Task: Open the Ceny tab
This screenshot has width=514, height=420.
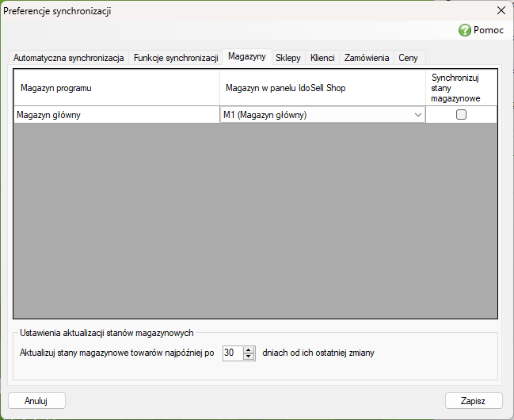Action: pyautogui.click(x=408, y=58)
